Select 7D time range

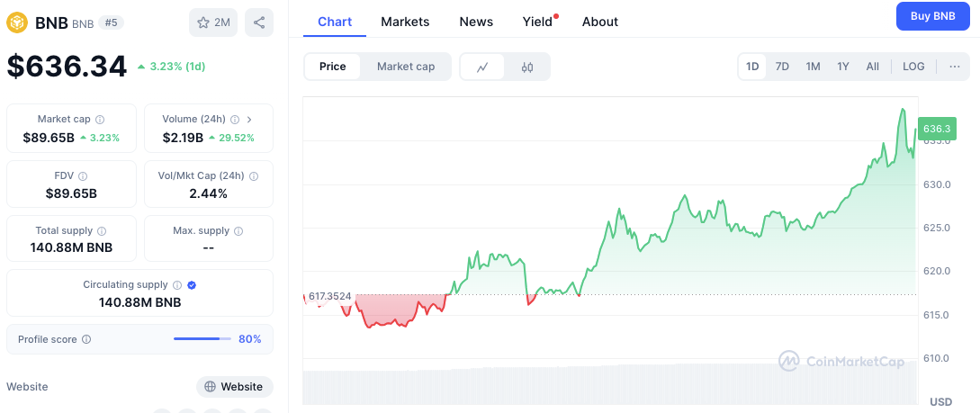coord(782,67)
